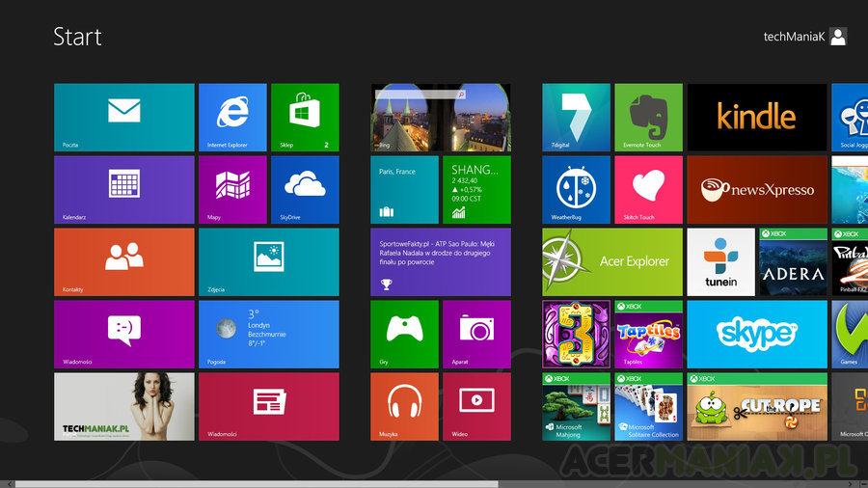
Task: Open the Skitch Touch tile
Action: tap(648, 190)
